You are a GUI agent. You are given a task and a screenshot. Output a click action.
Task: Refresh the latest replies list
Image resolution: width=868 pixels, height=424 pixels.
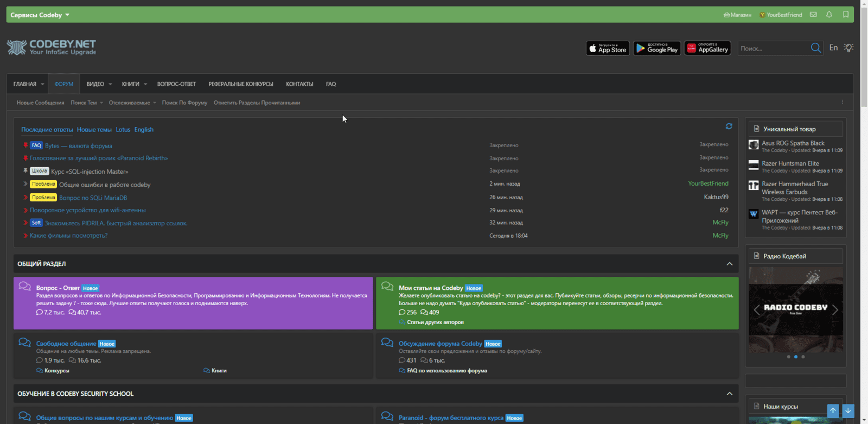pyautogui.click(x=729, y=126)
